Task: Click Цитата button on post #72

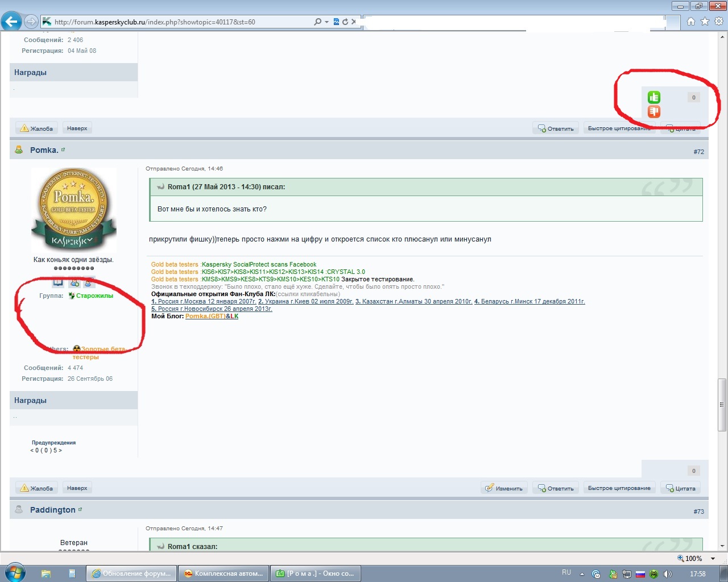Action: click(680, 488)
